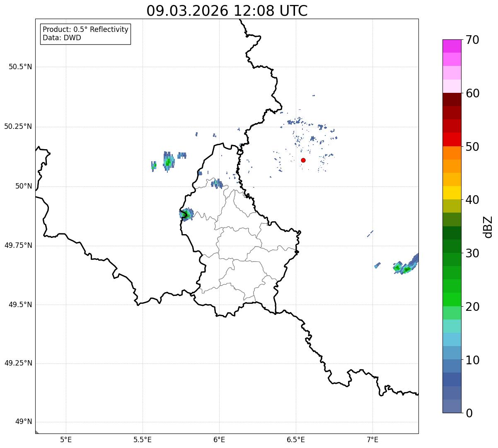
Task: Click the 'dBZ' colorbar axis label
Action: point(488,226)
